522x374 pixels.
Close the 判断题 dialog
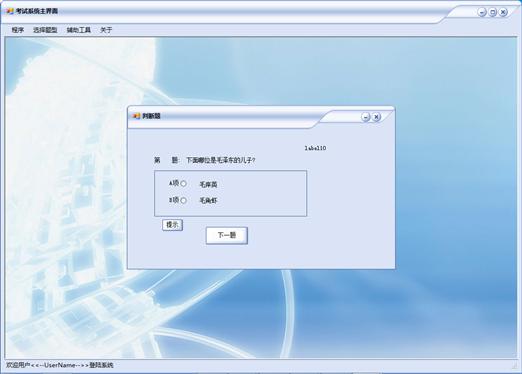(x=376, y=117)
